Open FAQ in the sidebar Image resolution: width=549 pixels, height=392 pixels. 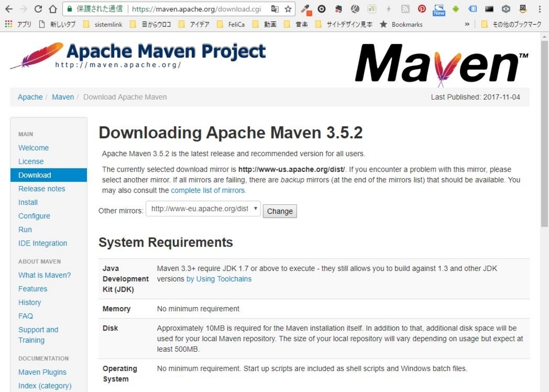[x=26, y=316]
